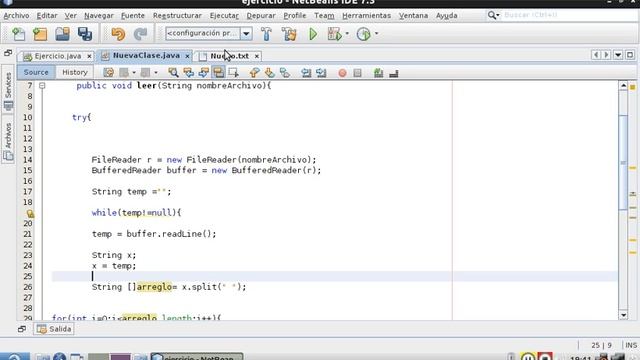The height and width of the screenshot is (360, 640).
Task: Shift line left in editor toolbar
Action: point(306,73)
